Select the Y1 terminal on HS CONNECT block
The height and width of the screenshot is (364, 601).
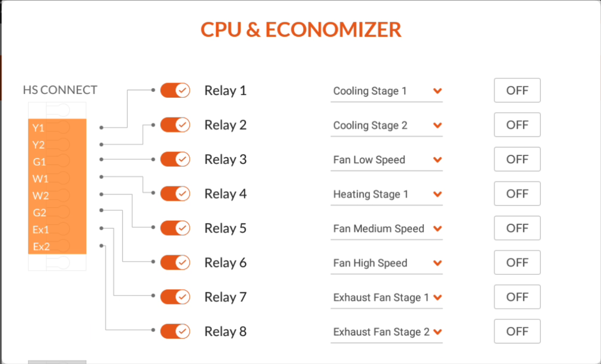(38, 128)
